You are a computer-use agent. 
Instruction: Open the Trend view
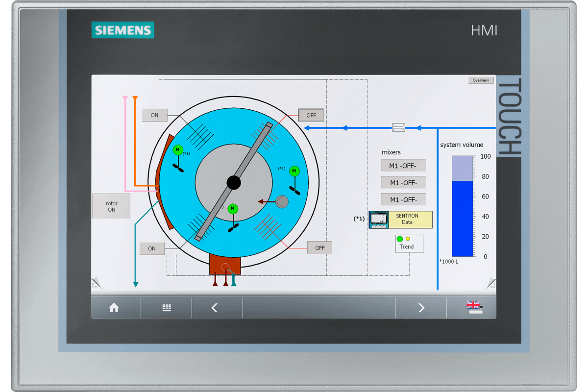point(410,244)
